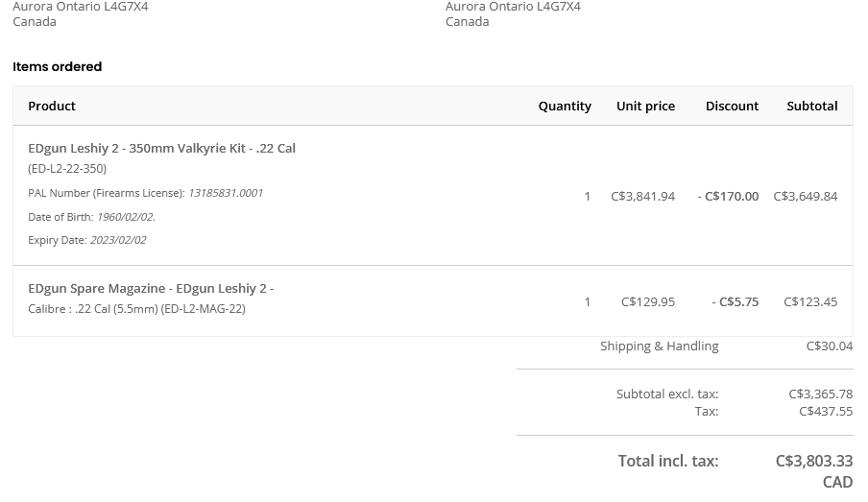Click the PAL Number value 13185831.0001
Screen dimensions: 868x502
(x=226, y=193)
